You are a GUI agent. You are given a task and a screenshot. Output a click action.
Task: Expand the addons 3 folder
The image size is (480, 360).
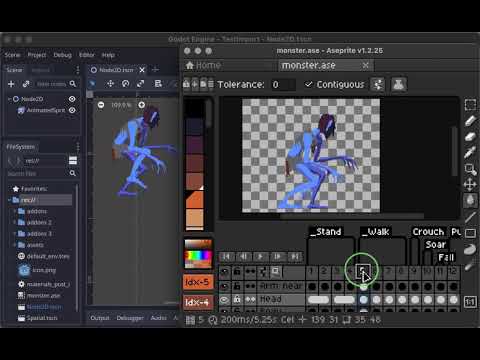[15, 234]
